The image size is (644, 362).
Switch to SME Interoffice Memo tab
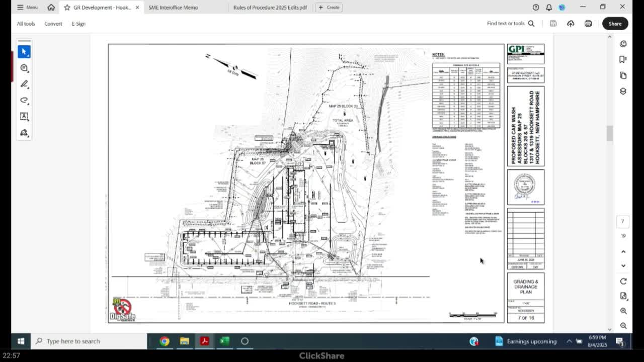click(x=173, y=8)
